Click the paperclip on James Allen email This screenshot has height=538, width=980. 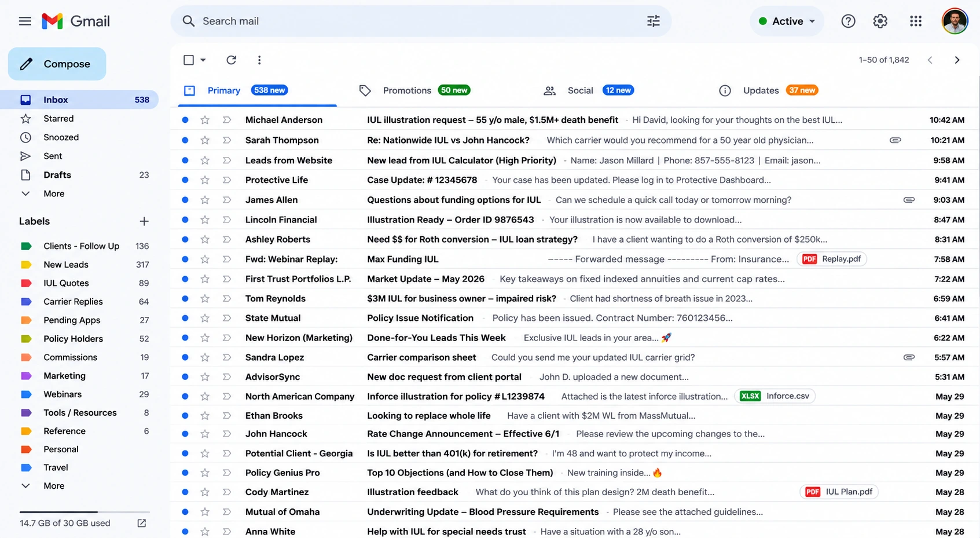909,200
